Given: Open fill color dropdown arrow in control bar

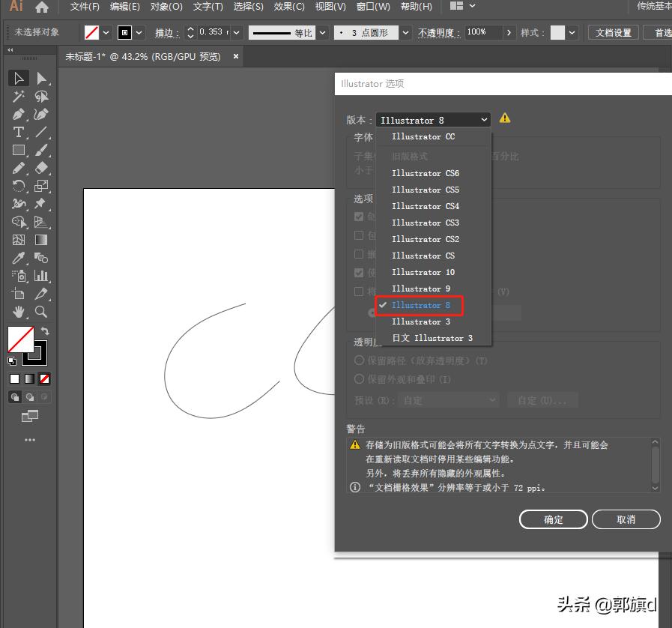Looking at the screenshot, I should pyautogui.click(x=106, y=32).
